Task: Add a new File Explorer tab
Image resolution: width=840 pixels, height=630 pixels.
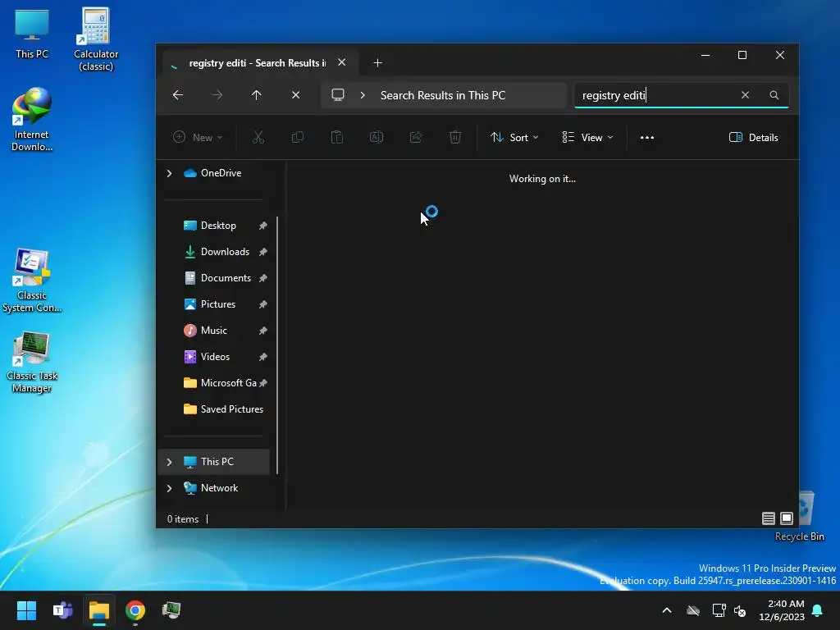Action: (x=377, y=63)
